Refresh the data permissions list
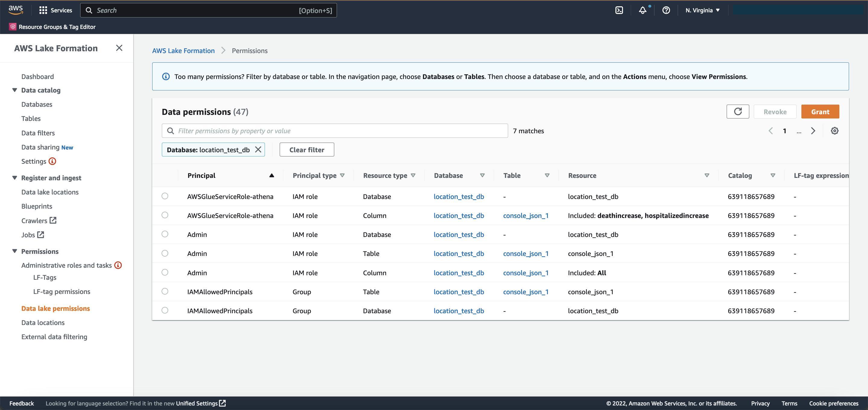 click(737, 112)
